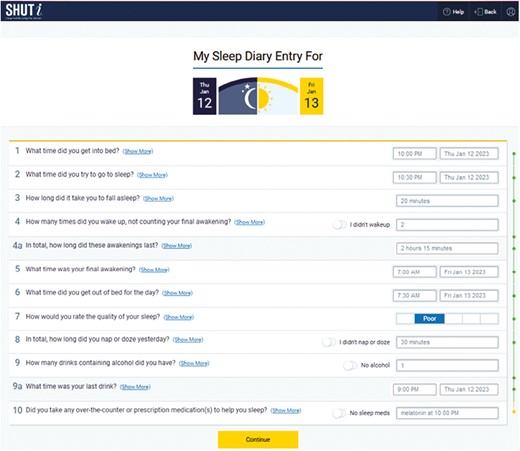Open bed date field for question 1
Image resolution: width=520 pixels, height=451 pixels.
point(469,154)
